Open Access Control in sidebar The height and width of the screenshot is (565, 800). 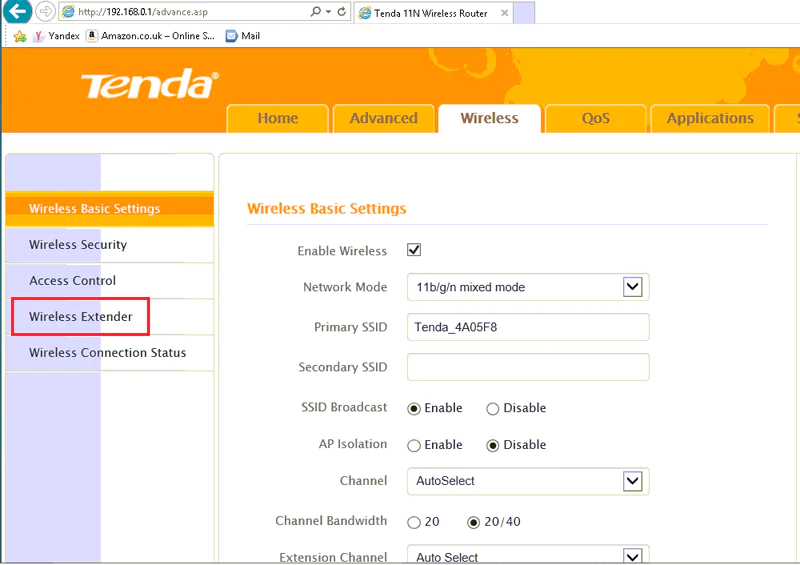pos(110,281)
